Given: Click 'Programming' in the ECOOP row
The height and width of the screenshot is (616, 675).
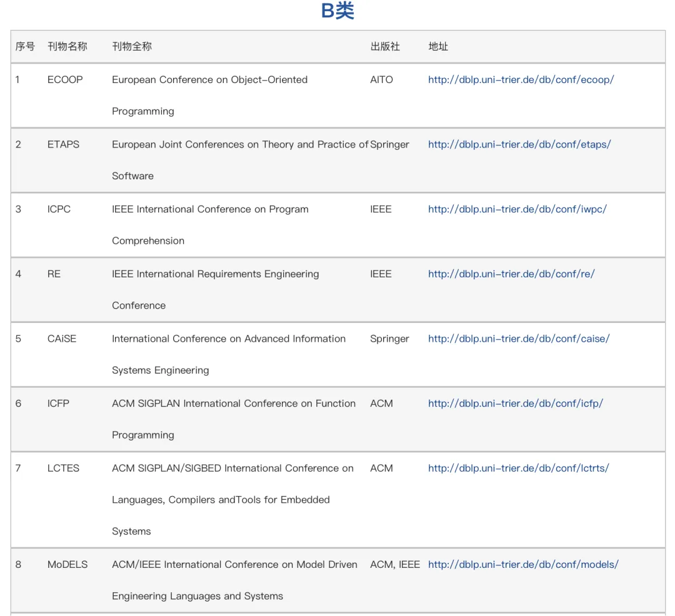Looking at the screenshot, I should coord(143,111).
